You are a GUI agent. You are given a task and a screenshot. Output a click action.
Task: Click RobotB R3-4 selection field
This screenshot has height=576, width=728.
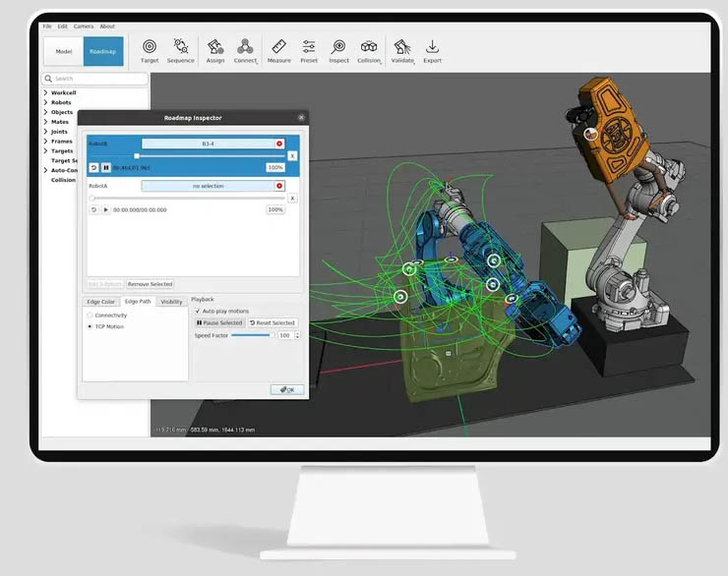(x=208, y=144)
